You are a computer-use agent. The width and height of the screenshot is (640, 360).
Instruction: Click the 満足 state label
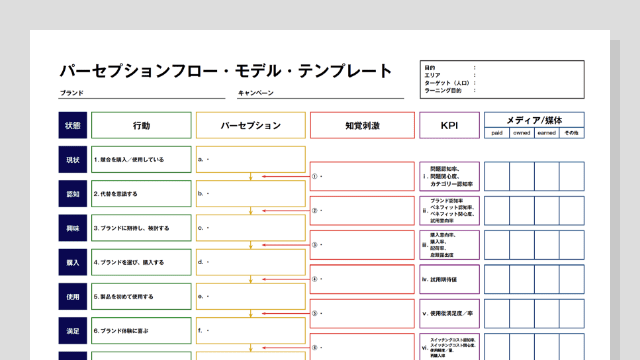73,331
